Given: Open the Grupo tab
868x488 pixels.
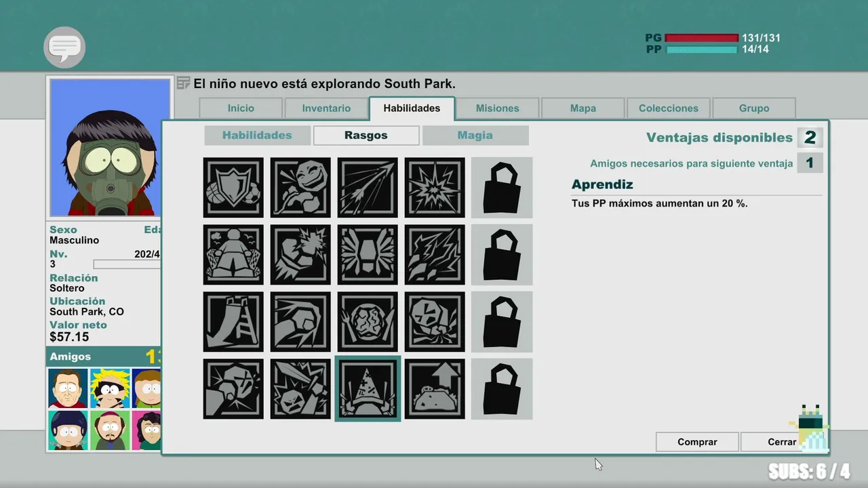Looking at the screenshot, I should tap(754, 108).
